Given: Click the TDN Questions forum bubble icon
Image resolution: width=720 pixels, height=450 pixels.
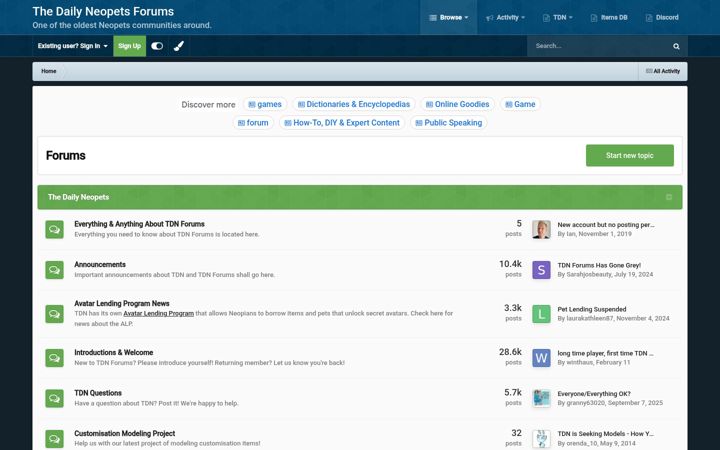Looking at the screenshot, I should tap(54, 398).
